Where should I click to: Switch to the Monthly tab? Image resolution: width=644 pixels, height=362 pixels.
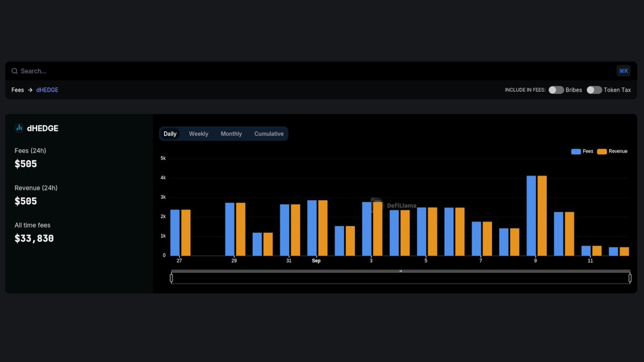coord(231,134)
